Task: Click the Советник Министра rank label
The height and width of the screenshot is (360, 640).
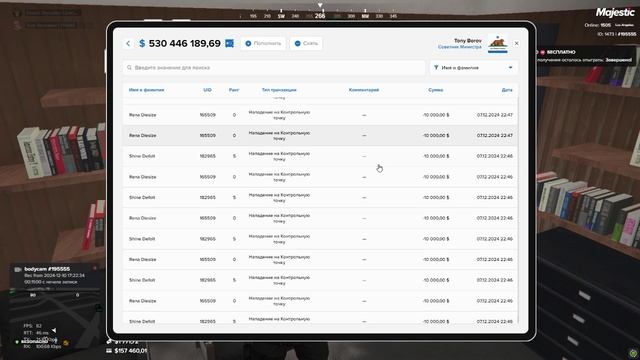Action: pos(460,47)
